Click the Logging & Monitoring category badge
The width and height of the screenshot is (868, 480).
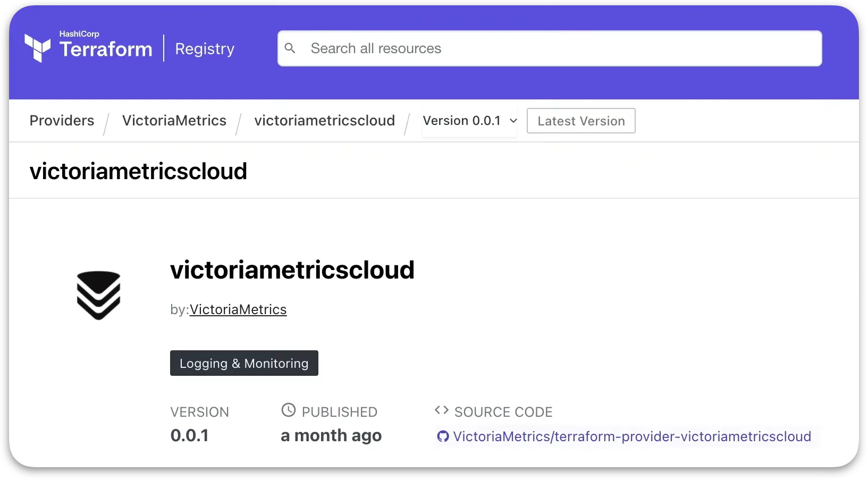click(x=244, y=363)
